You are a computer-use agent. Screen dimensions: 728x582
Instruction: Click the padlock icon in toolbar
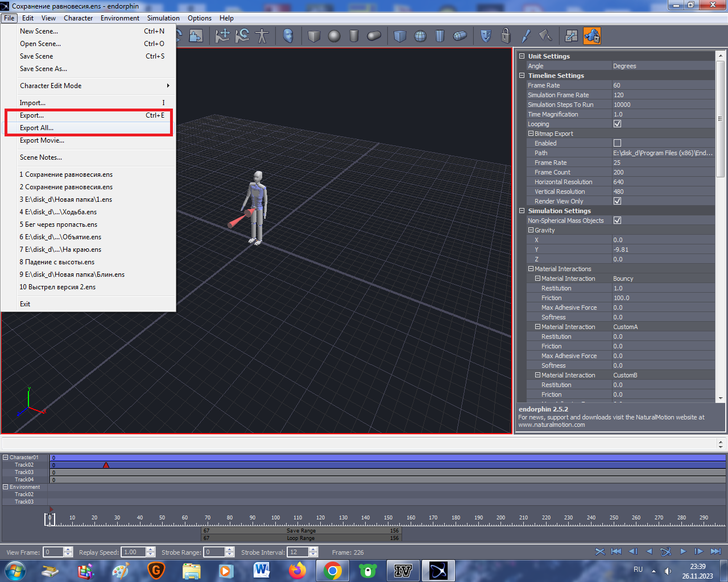coord(506,36)
